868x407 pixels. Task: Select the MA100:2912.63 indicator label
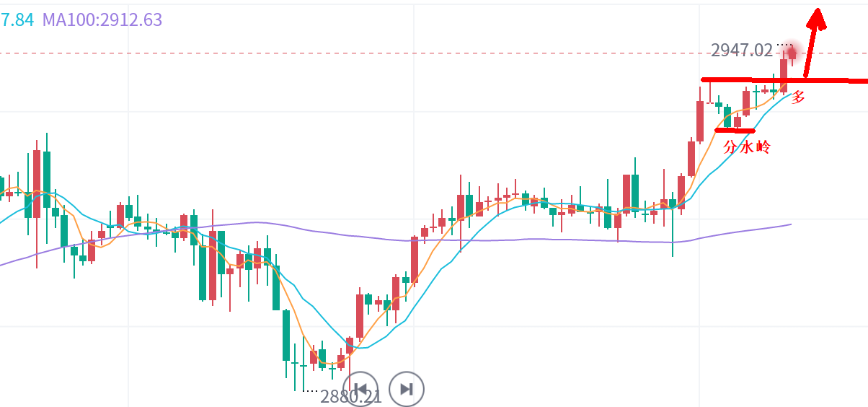[x=102, y=19]
